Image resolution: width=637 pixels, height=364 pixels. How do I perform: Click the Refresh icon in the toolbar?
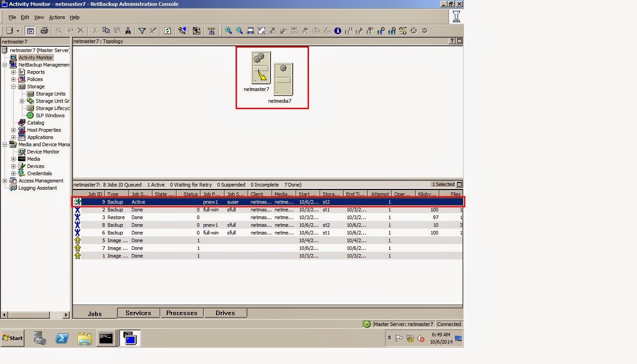pos(167,30)
